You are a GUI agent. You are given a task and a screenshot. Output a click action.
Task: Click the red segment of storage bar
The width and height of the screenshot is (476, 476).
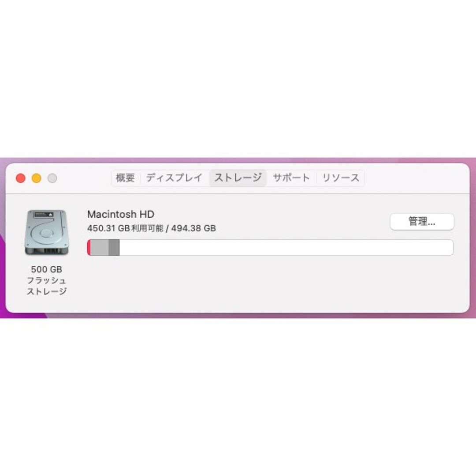[89, 247]
